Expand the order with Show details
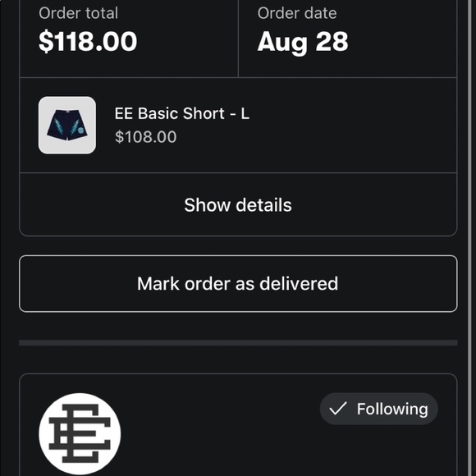The image size is (476, 476). (x=238, y=205)
